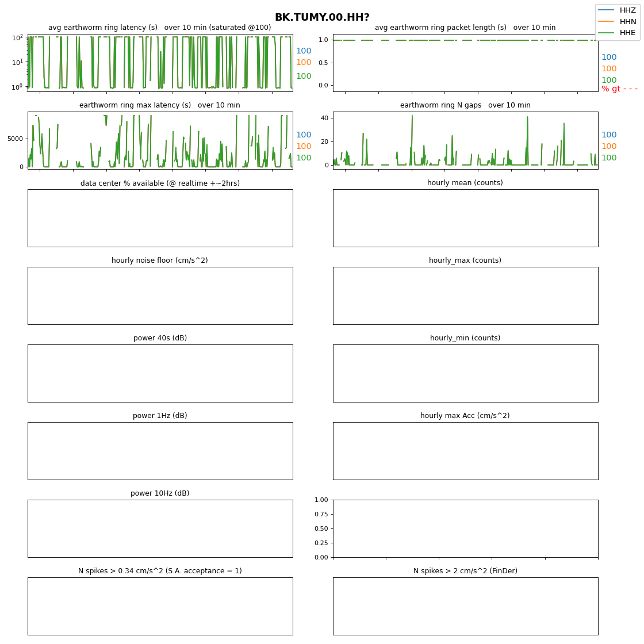The width and height of the screenshot is (644, 644).
Task: Click the hourly_min (counts) title
Action: (x=465, y=338)
